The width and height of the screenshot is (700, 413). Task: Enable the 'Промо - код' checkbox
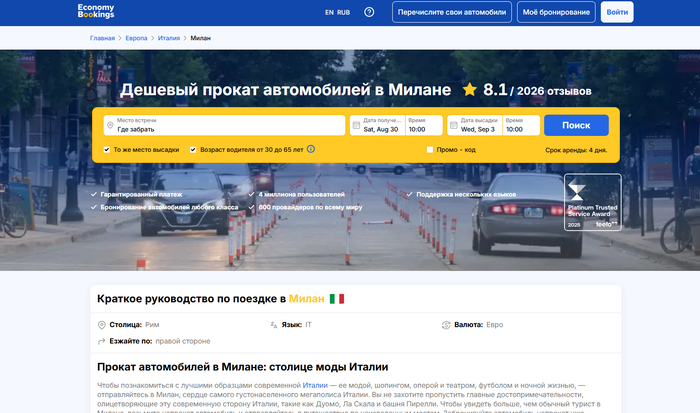430,150
